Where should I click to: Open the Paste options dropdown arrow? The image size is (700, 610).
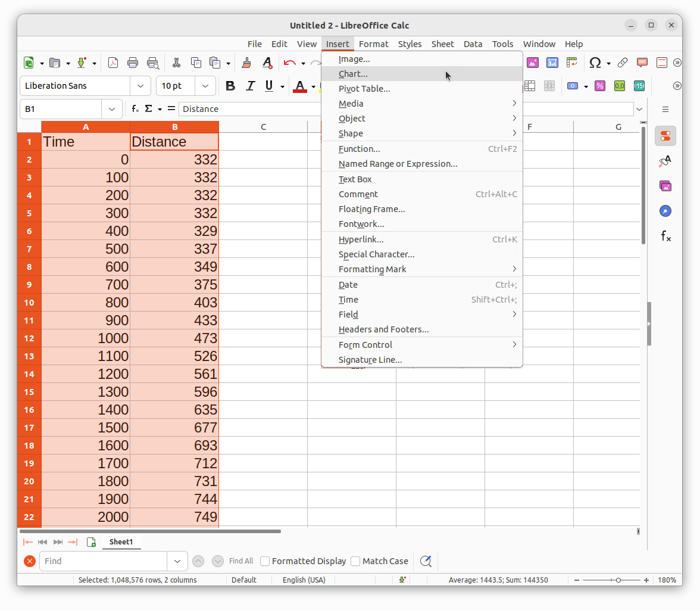(x=228, y=64)
